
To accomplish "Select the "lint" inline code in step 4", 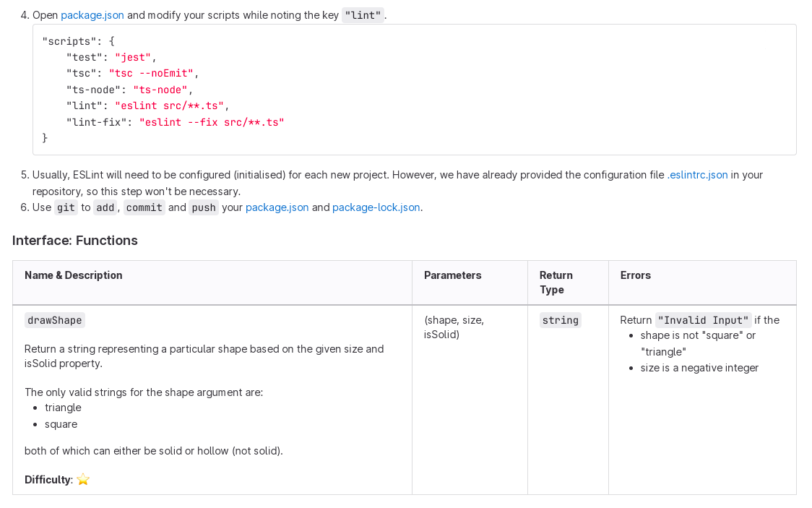I will (363, 14).
